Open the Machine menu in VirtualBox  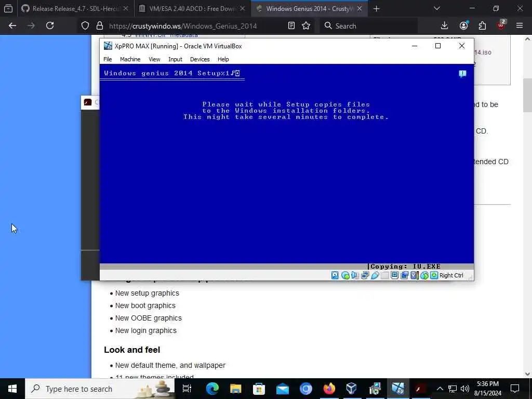coord(130,59)
